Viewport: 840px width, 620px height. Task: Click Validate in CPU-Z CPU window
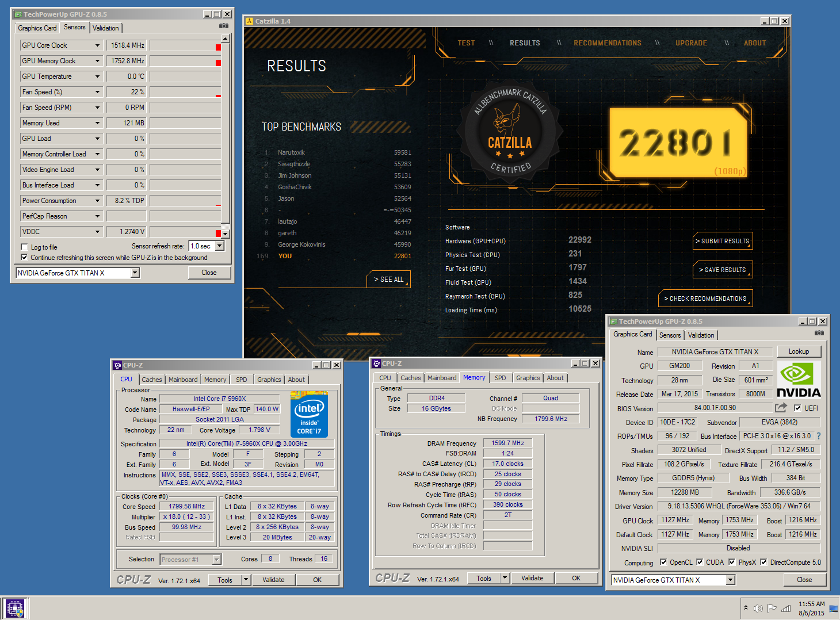click(273, 580)
